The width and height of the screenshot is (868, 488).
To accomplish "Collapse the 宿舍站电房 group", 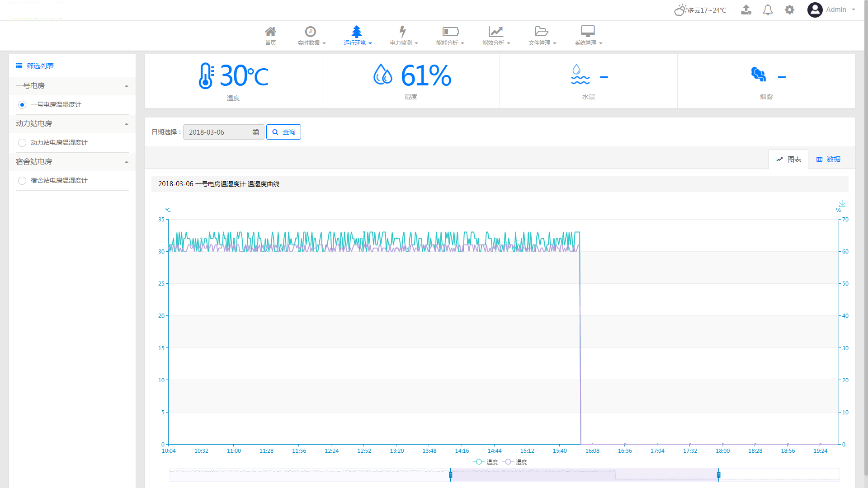I will coord(127,162).
